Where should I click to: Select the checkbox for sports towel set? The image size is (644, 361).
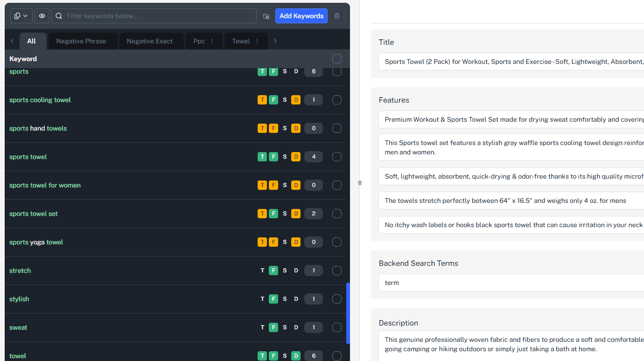click(x=336, y=213)
